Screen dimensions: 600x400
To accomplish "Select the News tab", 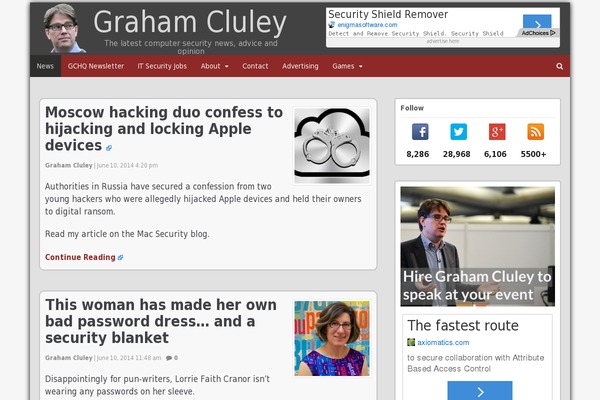I will pos(45,66).
